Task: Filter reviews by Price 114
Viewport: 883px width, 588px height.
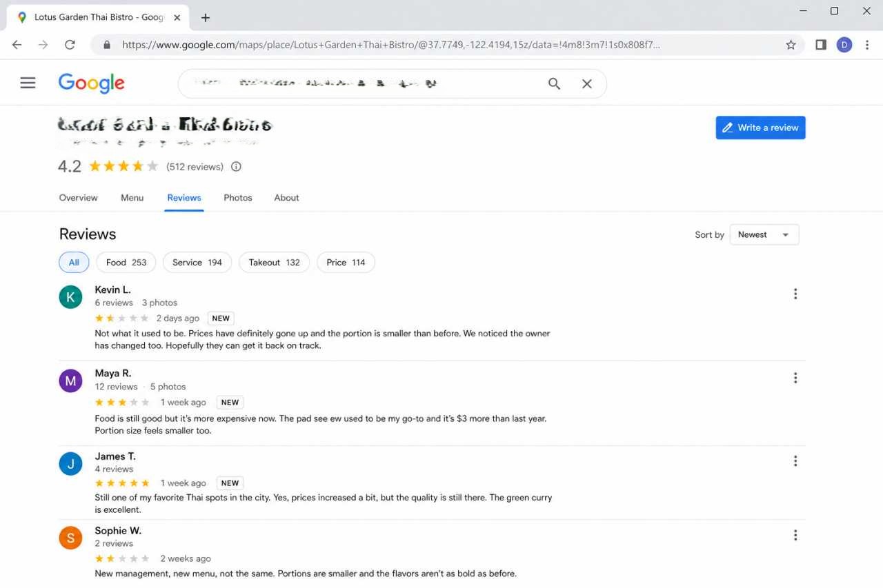Action: [346, 263]
